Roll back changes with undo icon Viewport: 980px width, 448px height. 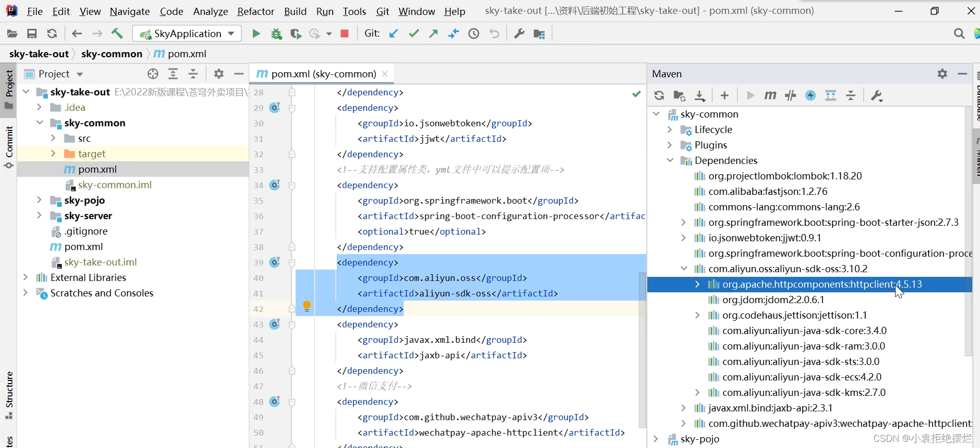click(x=494, y=34)
